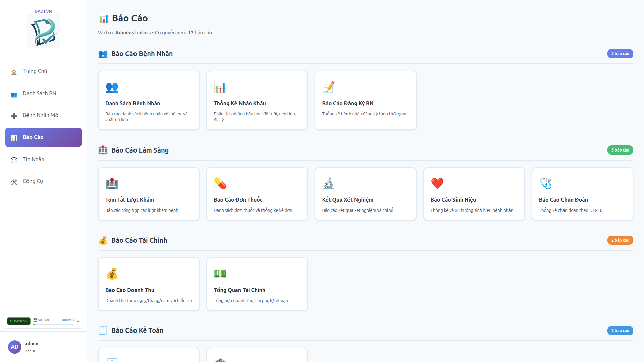
Task: Click the receipt icon of Báo Cáo Kế Toán heading
Action: 103,330
